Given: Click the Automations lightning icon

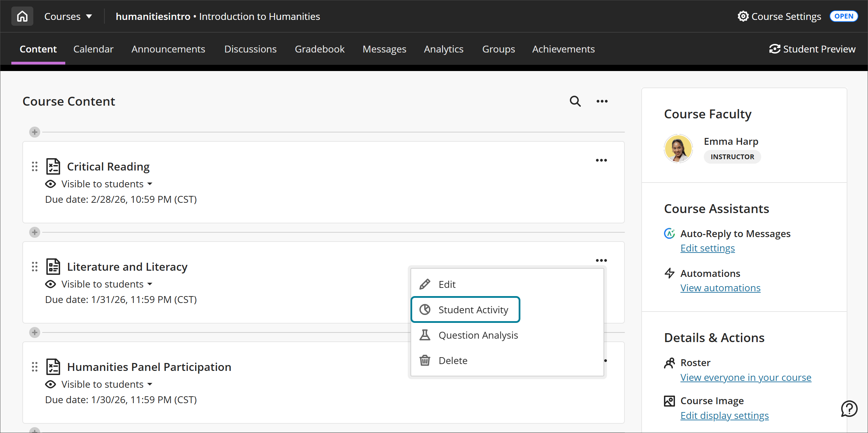Looking at the screenshot, I should pos(669,273).
